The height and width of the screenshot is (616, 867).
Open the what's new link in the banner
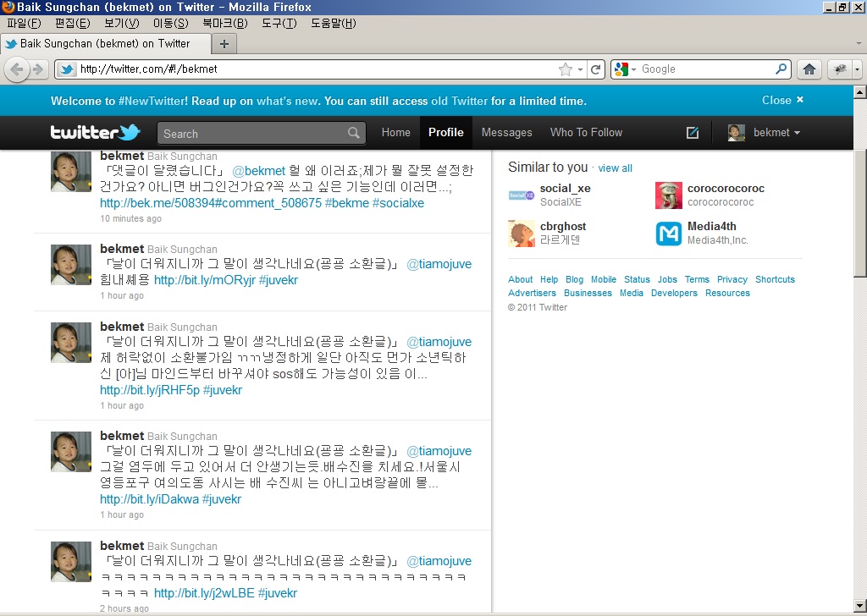(x=288, y=101)
